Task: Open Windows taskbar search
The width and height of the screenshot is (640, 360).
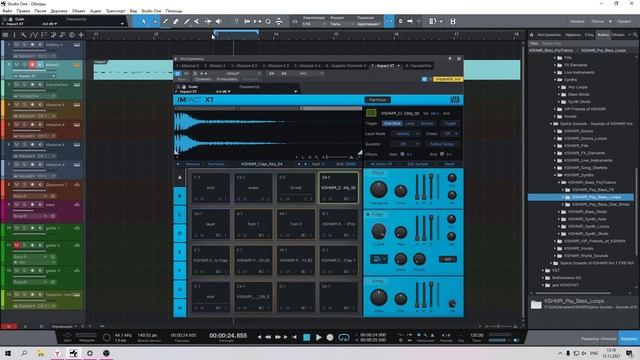Action: [24, 353]
